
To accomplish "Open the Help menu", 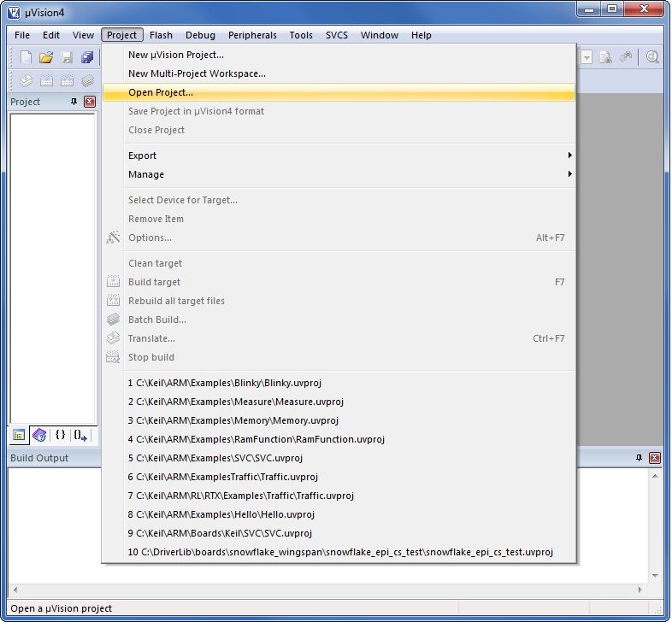I will [x=421, y=35].
